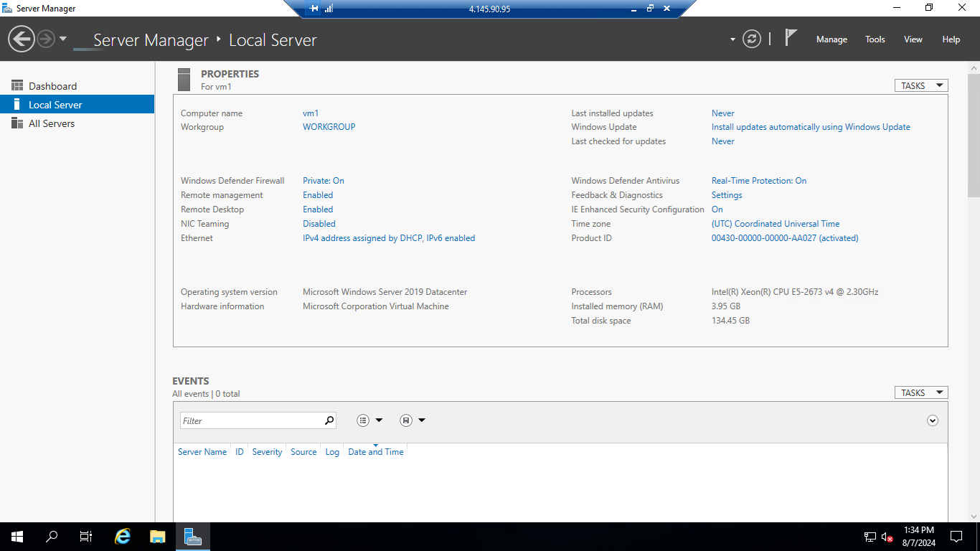Image resolution: width=980 pixels, height=551 pixels.
Task: Sort events by Severity column
Action: pyautogui.click(x=267, y=452)
